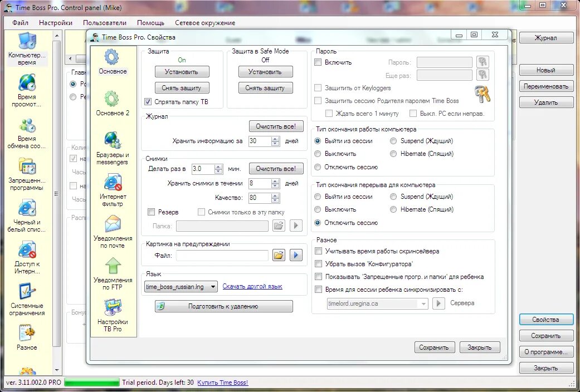580x392 pixels.
Task: Enable Учитывать время работы скринсейвера
Action: (x=318, y=251)
